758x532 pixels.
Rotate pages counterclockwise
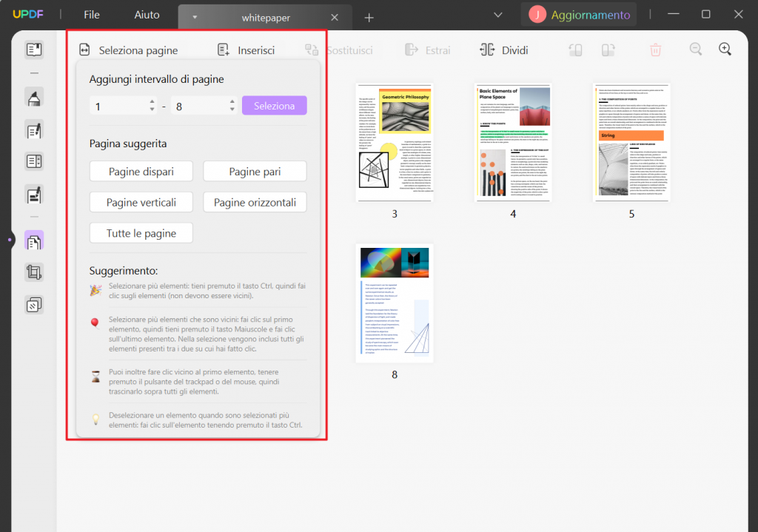coord(575,49)
